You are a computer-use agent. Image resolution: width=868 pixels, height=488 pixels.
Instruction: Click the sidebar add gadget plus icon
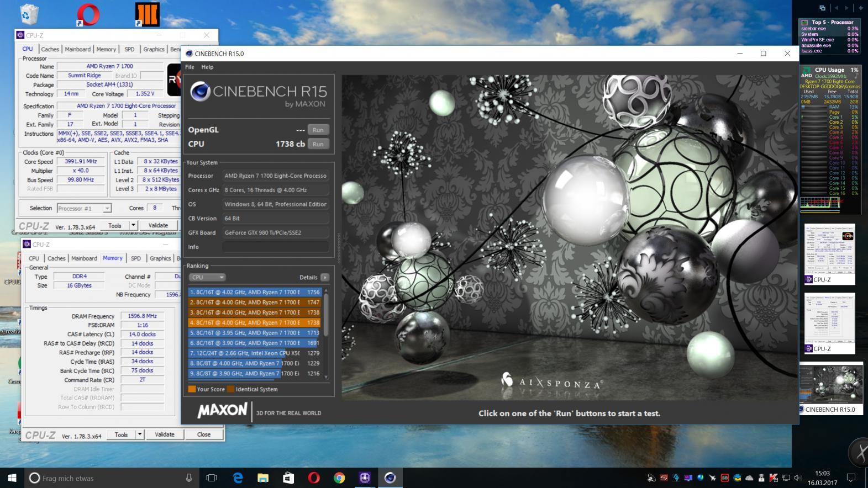(861, 8)
